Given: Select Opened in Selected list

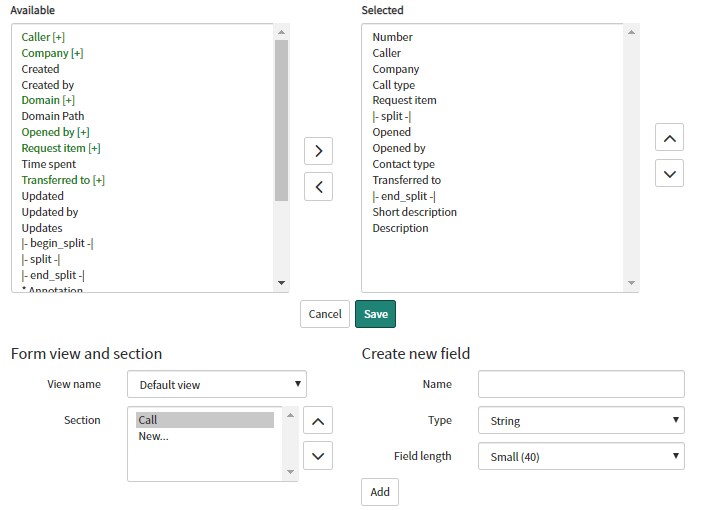Looking at the screenshot, I should (391, 132).
